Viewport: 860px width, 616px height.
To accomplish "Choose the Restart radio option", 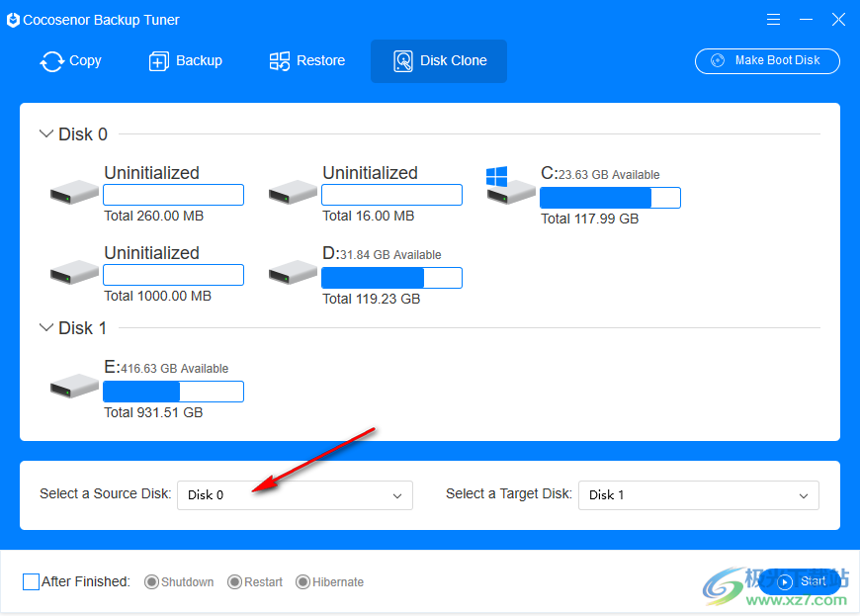I will (234, 582).
